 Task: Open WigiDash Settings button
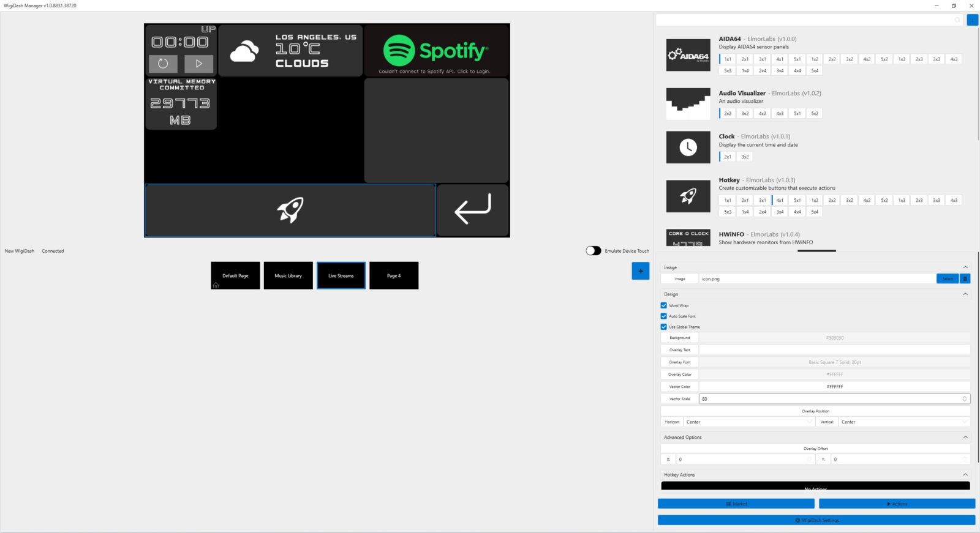pos(816,520)
